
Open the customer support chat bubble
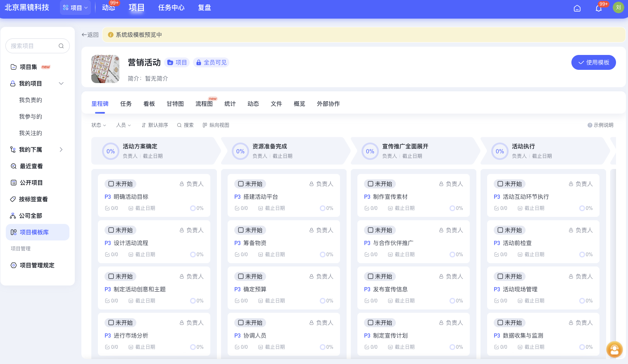coord(614,350)
